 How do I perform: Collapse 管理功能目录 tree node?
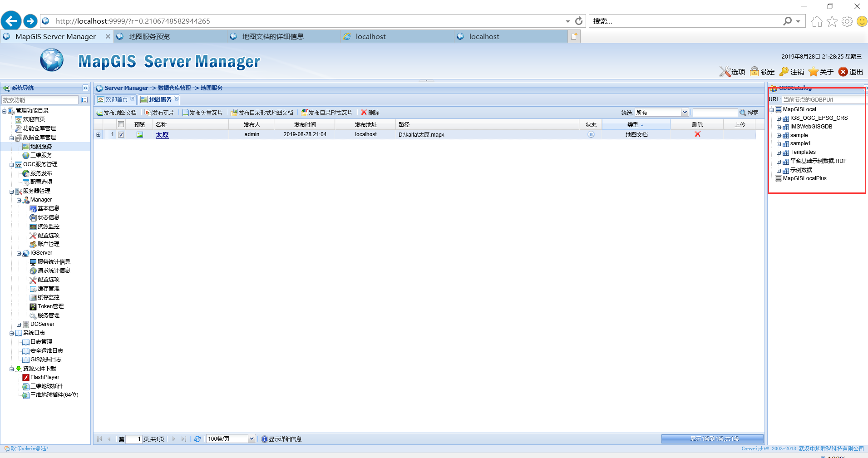pos(4,111)
